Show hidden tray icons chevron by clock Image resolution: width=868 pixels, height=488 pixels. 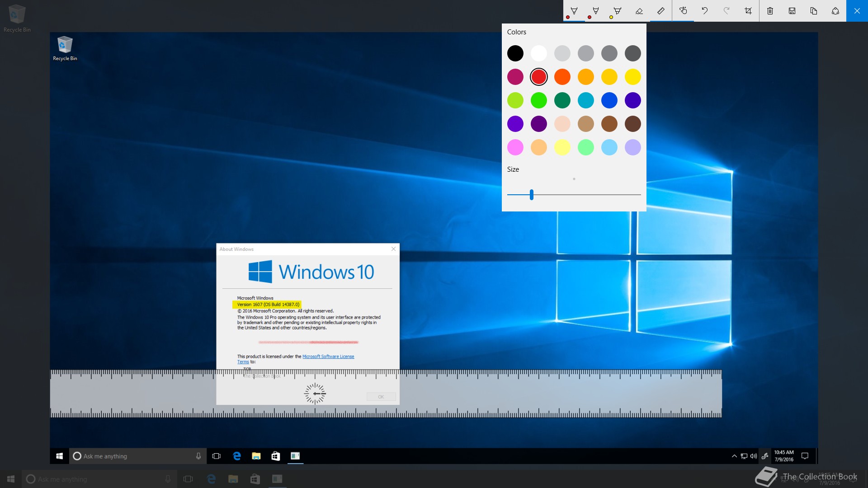[x=734, y=456]
